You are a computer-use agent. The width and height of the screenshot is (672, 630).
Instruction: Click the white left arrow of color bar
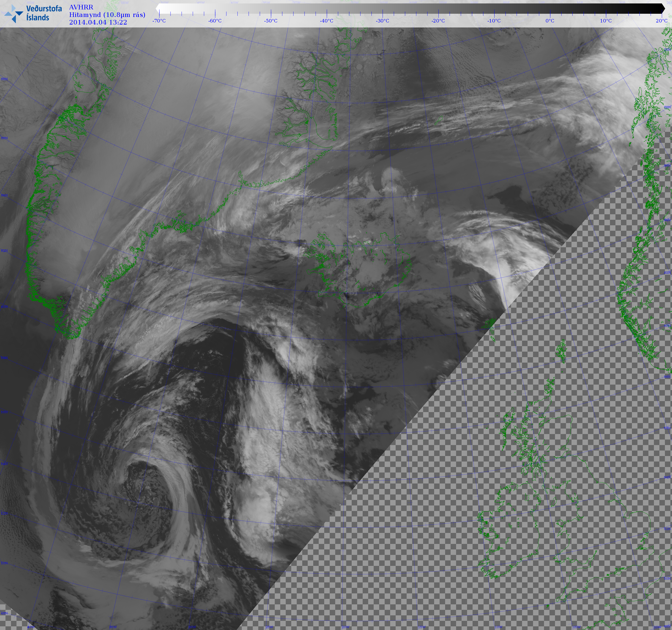pos(158,9)
